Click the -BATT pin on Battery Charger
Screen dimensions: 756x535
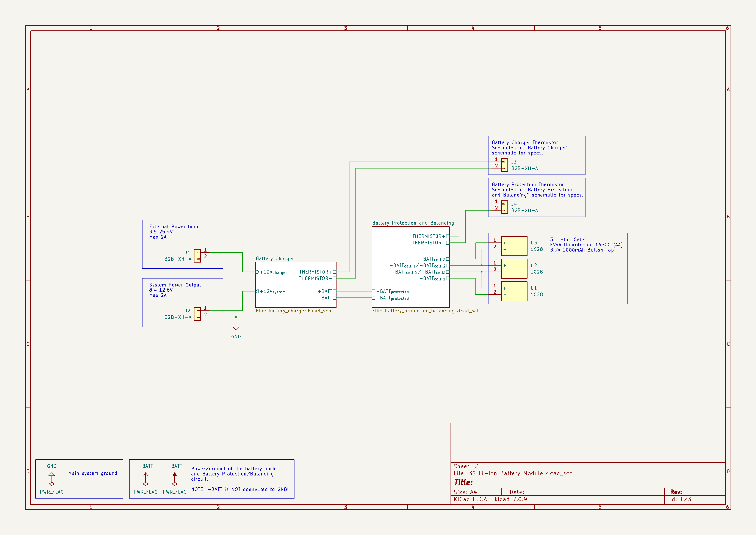point(327,298)
